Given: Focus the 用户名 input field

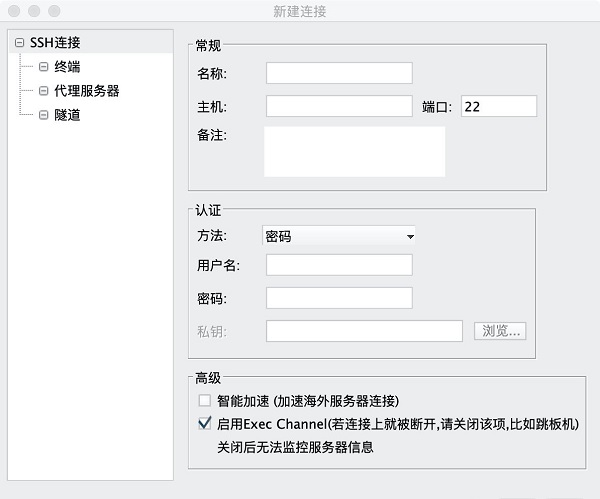Looking at the screenshot, I should (x=339, y=265).
